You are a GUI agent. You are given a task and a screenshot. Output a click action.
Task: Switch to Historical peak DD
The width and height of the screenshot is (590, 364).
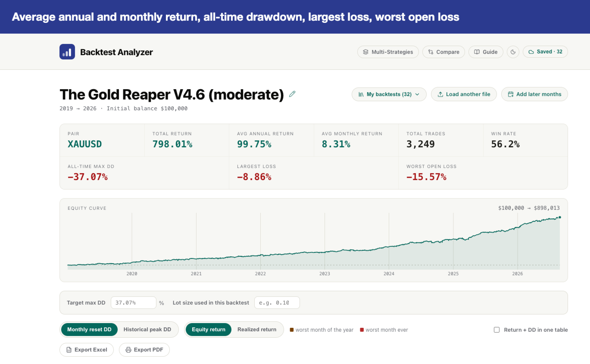coord(147,330)
